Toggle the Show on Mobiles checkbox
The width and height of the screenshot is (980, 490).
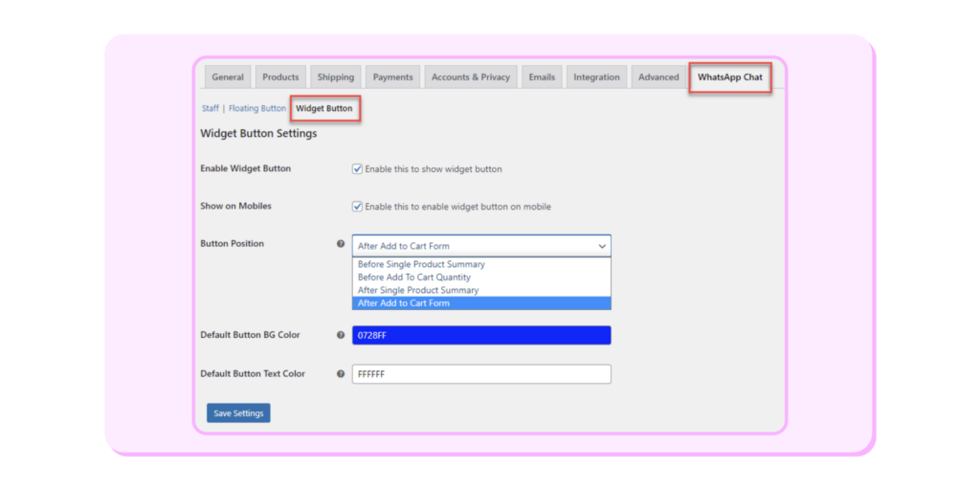358,207
